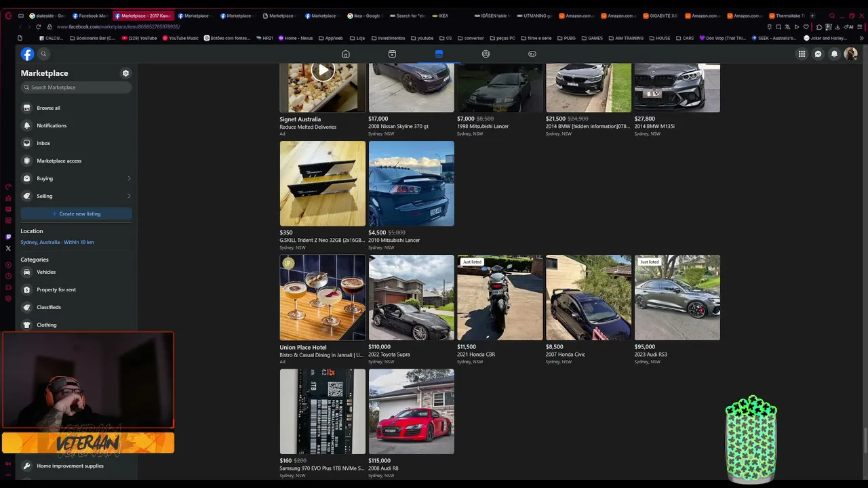Open the G.SKILL Trident Z Neo listing photo
Image resolution: width=868 pixels, height=488 pixels.
coord(323,184)
